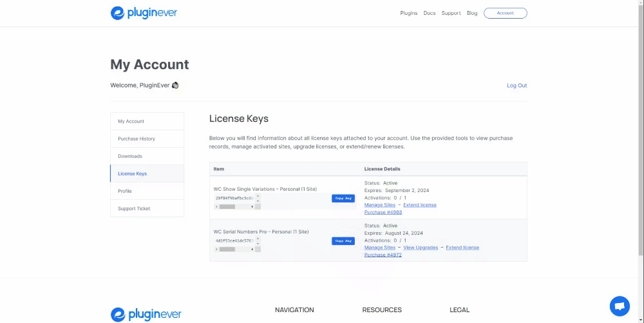Click the avatar icon next to Welcome, PluginEver
This screenshot has width=644, height=323.
click(175, 86)
